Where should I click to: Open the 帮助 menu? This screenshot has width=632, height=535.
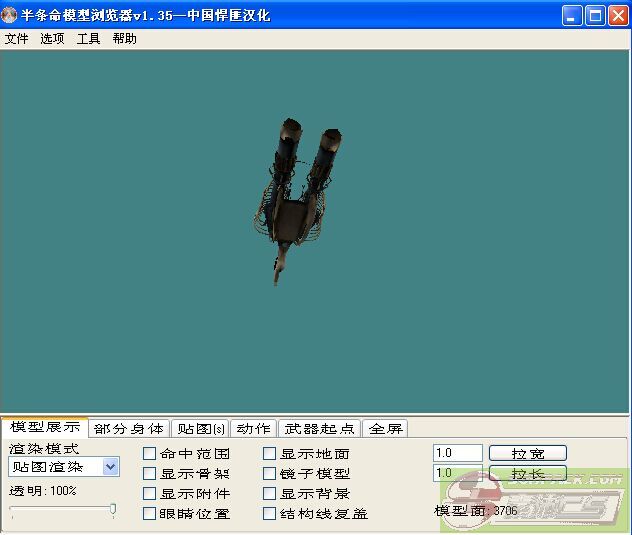(x=125, y=39)
